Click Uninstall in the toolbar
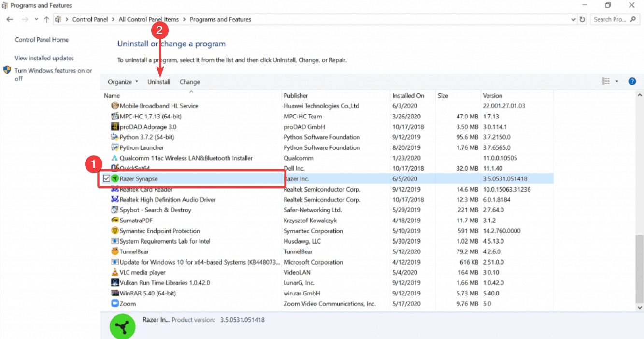 tap(159, 82)
